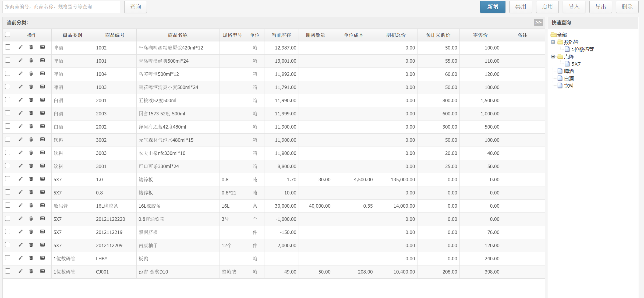
Task: Toggle the select-all checkbox in table header
Action: pyautogui.click(x=8, y=34)
